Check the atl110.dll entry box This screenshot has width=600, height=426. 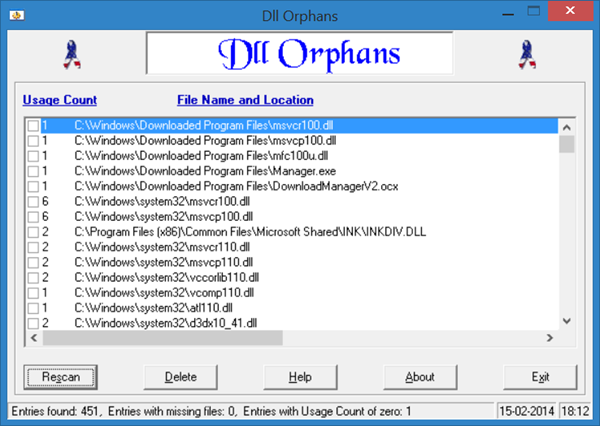point(33,308)
